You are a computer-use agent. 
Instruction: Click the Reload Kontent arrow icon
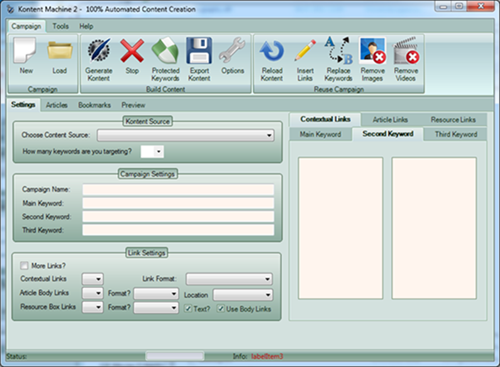(272, 51)
